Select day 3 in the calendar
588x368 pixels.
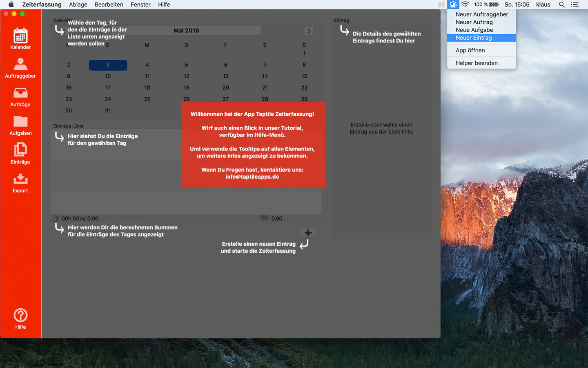108,65
